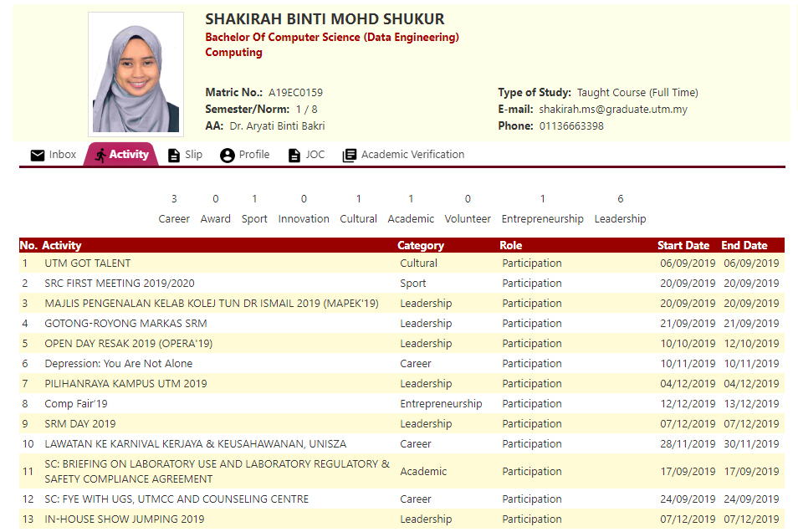Click the running person Activity icon
Viewport: 798px width, 532px height.
100,155
